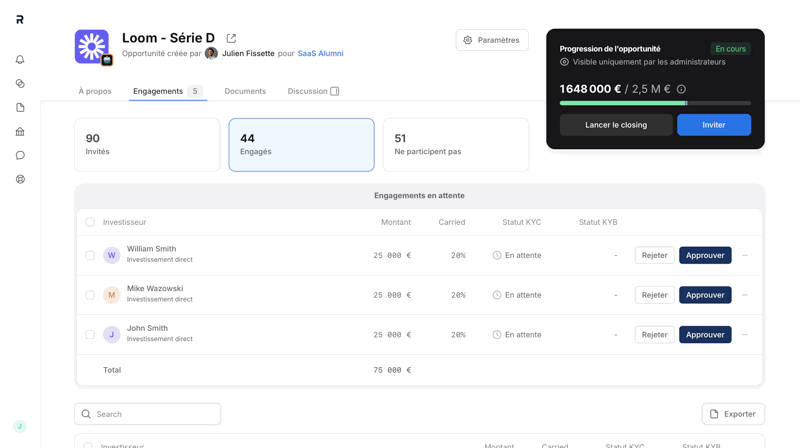
Task: Click the Statut KYB column header
Action: tap(598, 222)
